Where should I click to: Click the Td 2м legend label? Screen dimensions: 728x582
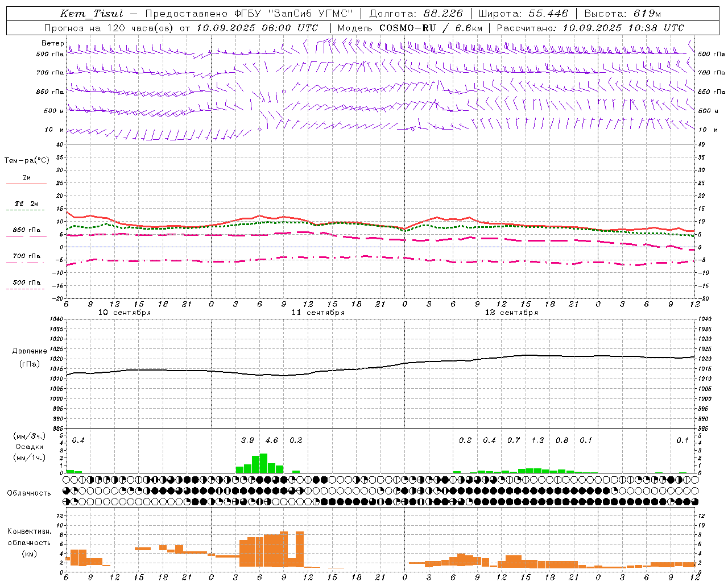point(26,203)
